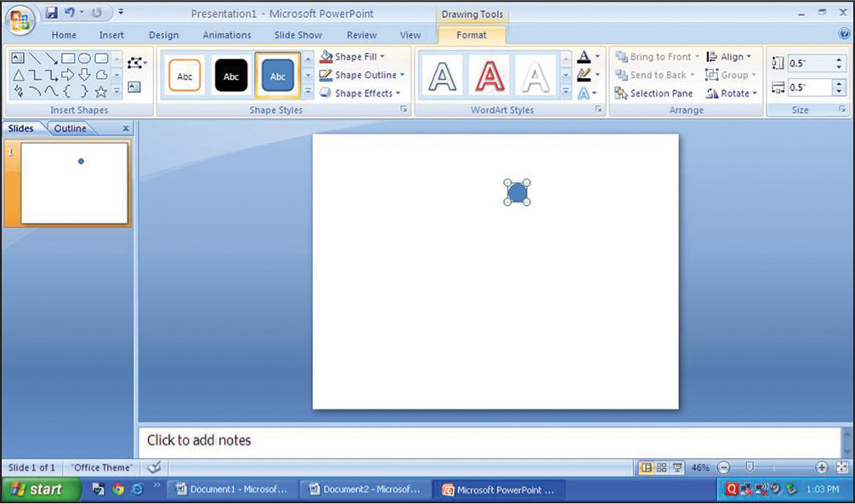Click the Text Outline color button

click(x=584, y=75)
